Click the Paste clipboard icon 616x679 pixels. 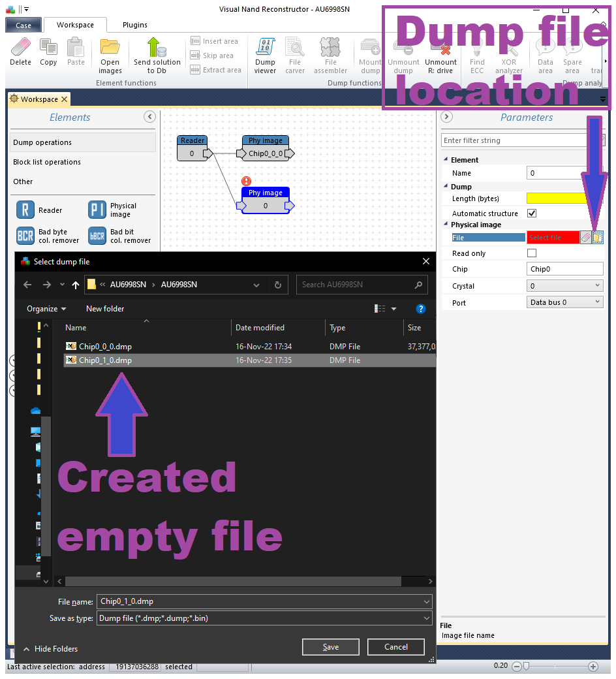[x=76, y=47]
